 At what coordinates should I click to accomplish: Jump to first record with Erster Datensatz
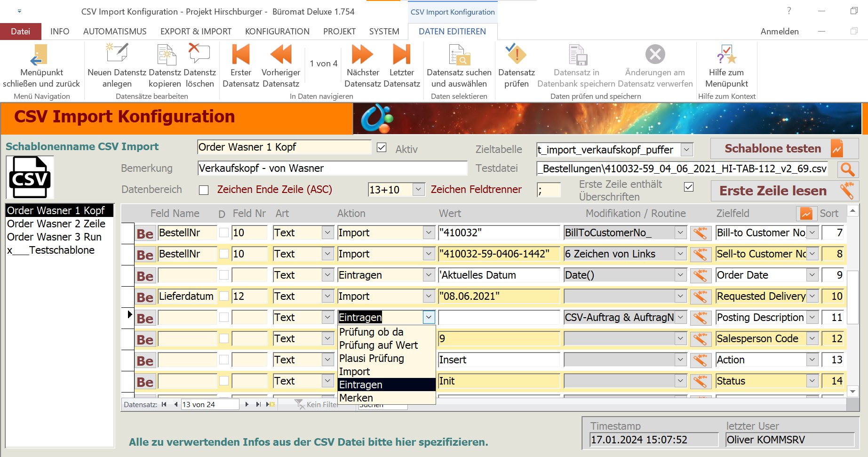240,55
